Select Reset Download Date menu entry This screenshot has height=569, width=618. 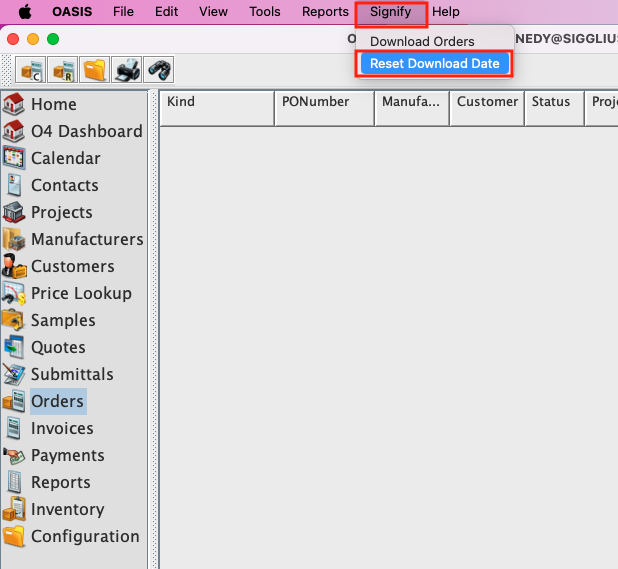[x=434, y=63]
